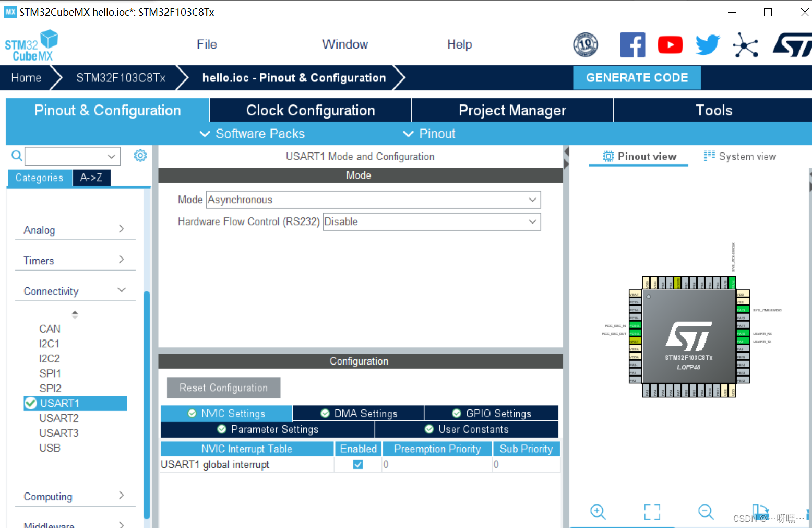Image resolution: width=812 pixels, height=528 pixels.
Task: Click the STM32F103C8Tx chip graphic
Action: 689,336
